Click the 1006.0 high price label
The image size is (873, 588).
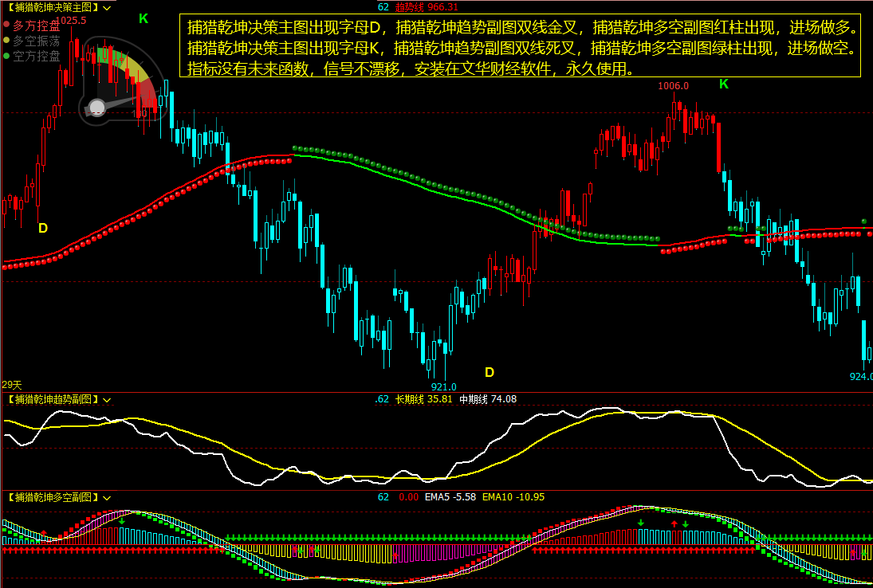(673, 86)
